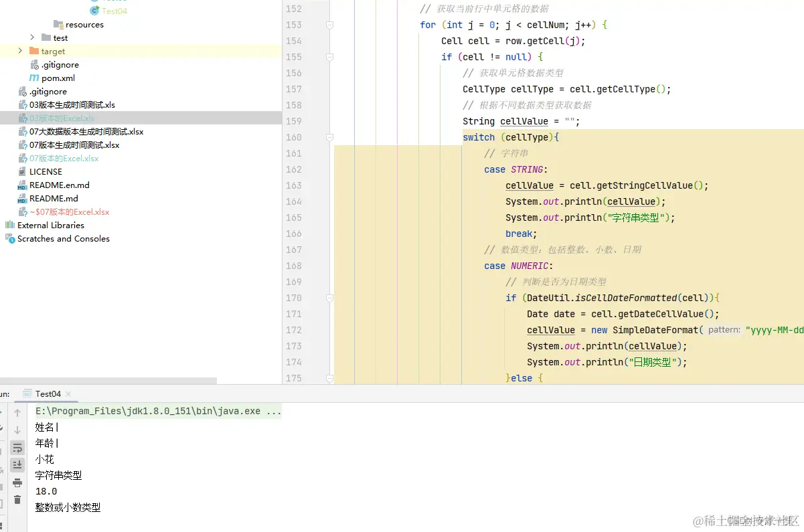Select External Libraries node

click(51, 226)
